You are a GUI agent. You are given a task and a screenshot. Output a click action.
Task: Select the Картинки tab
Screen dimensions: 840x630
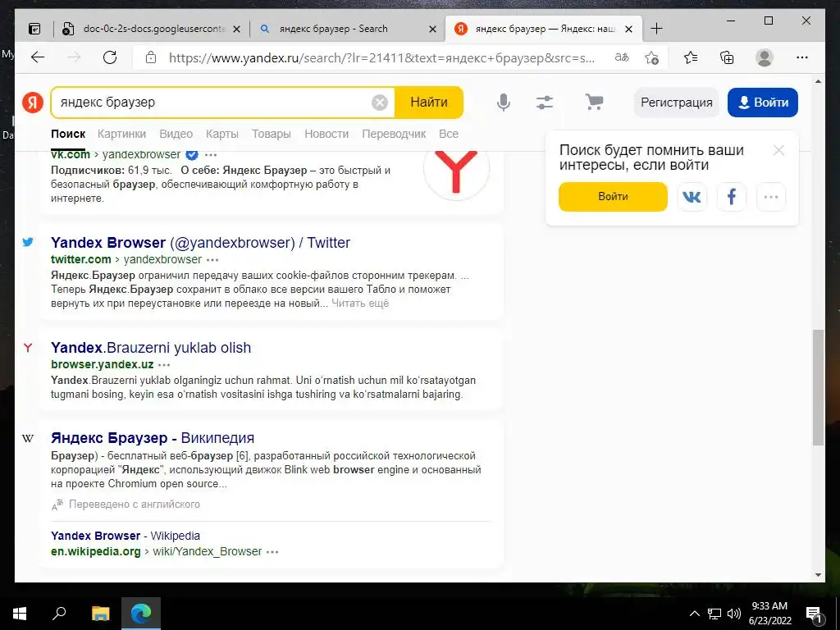click(x=121, y=134)
